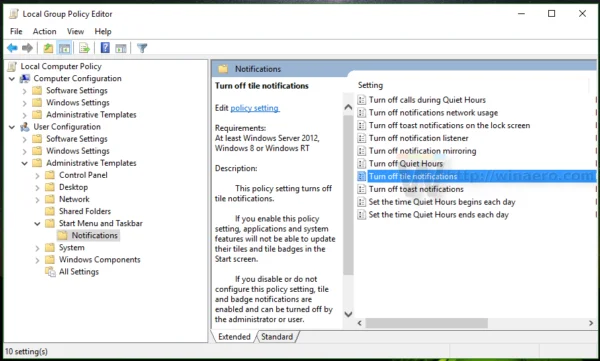Viewport: 600px width, 361px height.
Task: Collapse the Computer Configuration node
Action: point(12,79)
